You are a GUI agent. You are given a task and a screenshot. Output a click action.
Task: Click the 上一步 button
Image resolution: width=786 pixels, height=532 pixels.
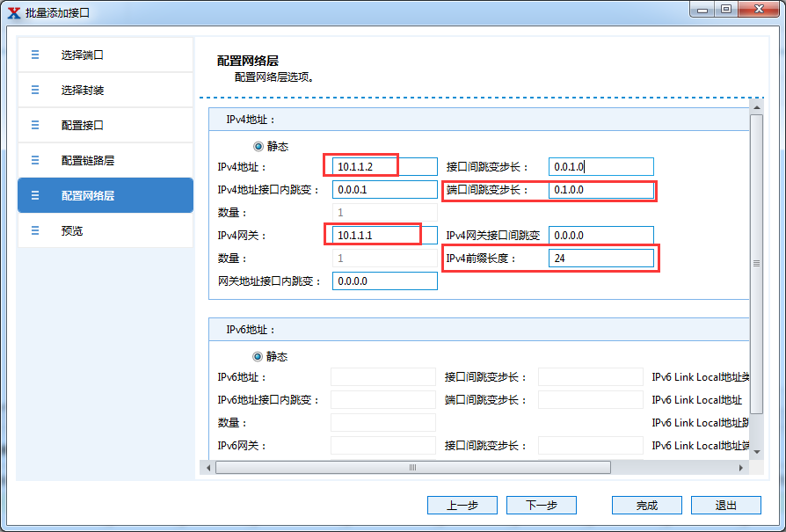coord(462,506)
